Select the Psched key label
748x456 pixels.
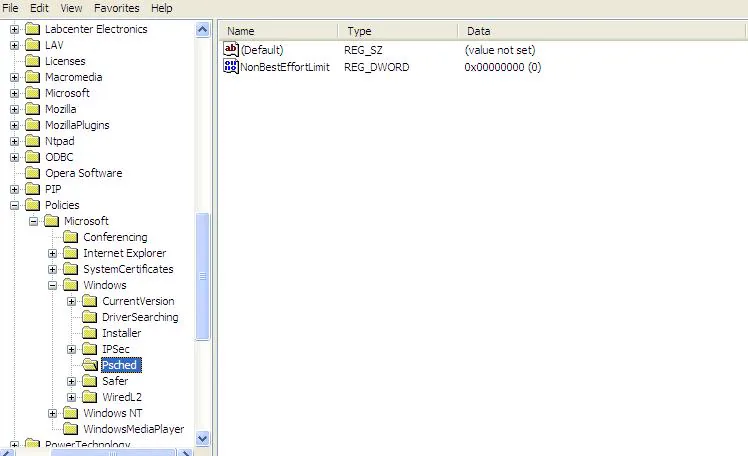(x=121, y=365)
